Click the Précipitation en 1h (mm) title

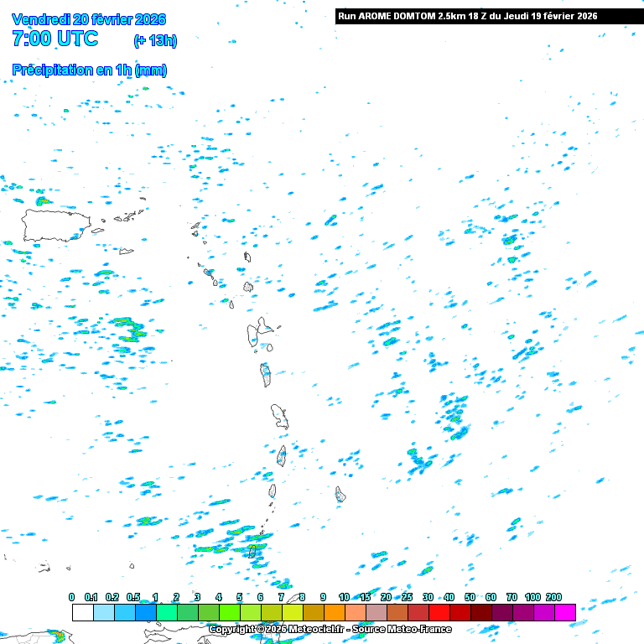click(89, 70)
